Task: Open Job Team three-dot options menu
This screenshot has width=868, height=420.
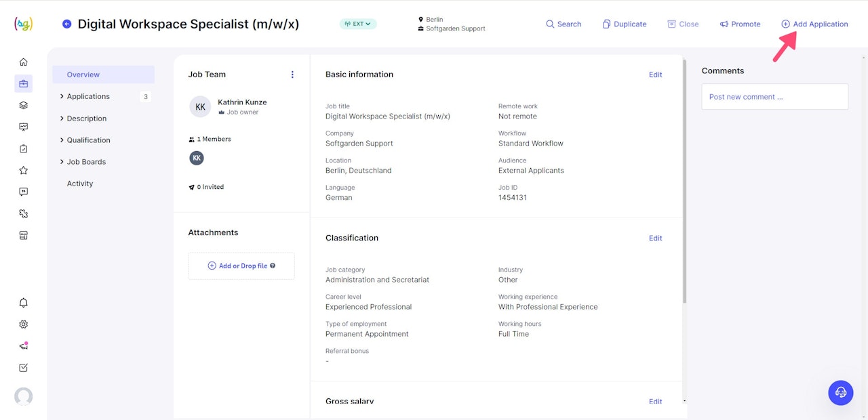Action: click(292, 75)
